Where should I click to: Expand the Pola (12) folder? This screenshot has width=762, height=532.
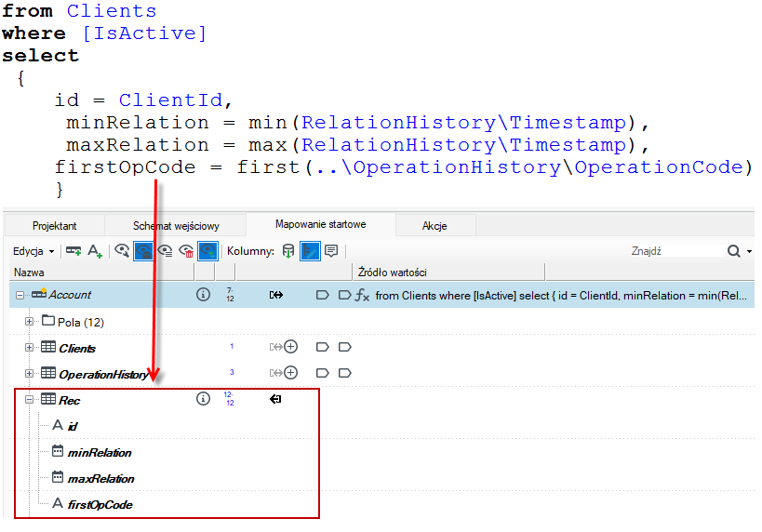[x=29, y=322]
